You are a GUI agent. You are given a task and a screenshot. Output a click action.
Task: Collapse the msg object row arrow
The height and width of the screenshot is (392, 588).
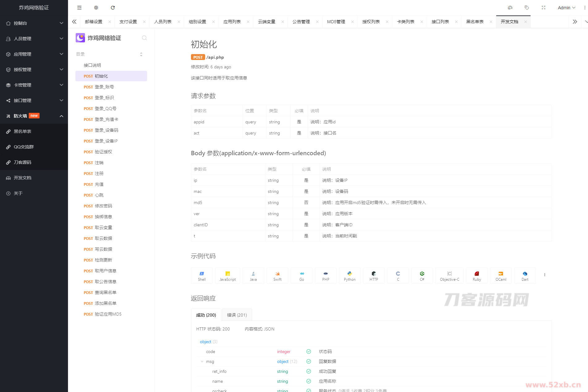(x=202, y=362)
